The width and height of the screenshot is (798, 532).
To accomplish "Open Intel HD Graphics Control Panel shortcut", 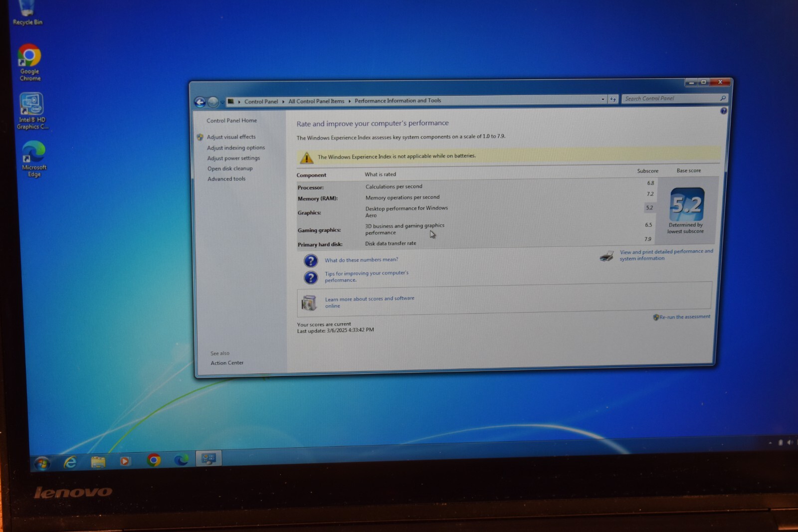I will click(32, 111).
